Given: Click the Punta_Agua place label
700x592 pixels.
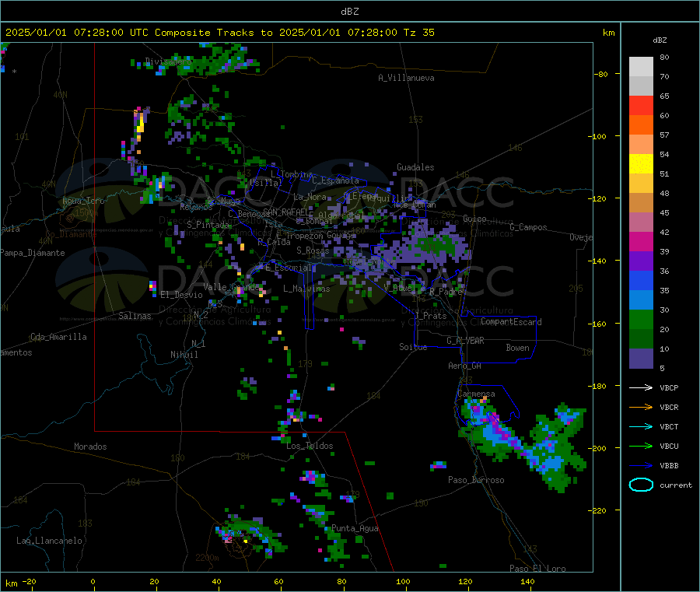Looking at the screenshot, I should (355, 528).
